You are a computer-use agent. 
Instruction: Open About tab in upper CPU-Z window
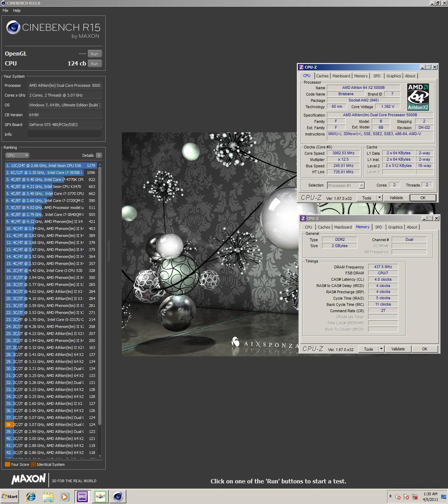pyautogui.click(x=410, y=76)
